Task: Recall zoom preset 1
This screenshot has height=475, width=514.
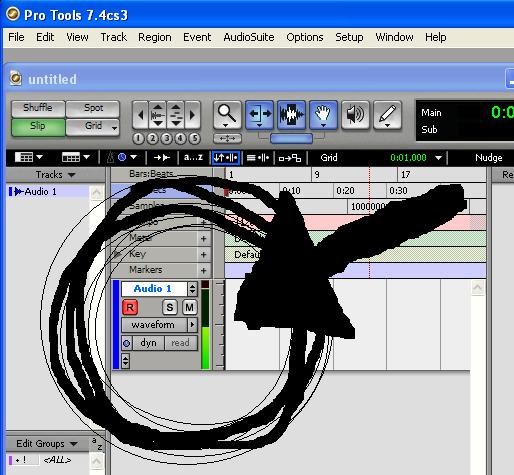Action: [x=138, y=138]
